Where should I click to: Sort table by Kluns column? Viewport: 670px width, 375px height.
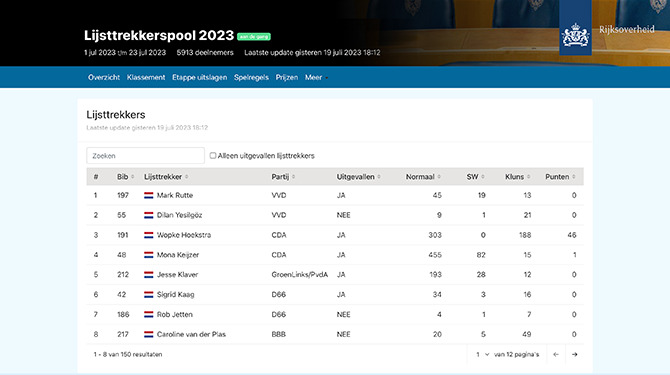click(517, 177)
